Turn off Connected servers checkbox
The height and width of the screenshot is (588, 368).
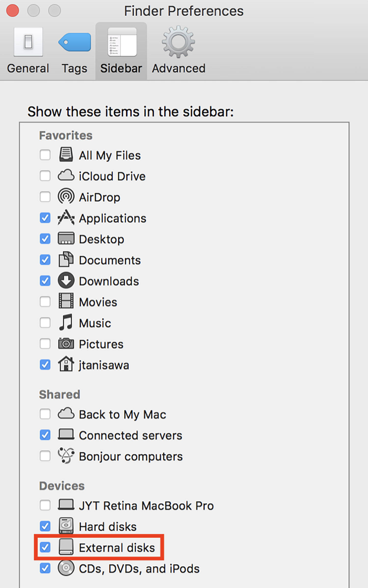coord(45,435)
